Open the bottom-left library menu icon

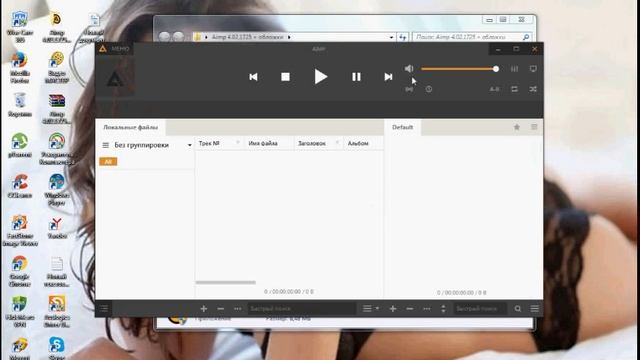104,309
